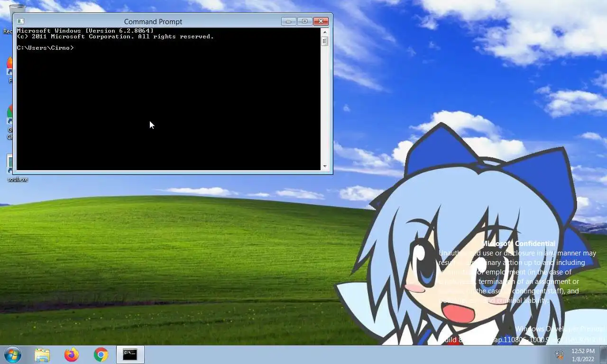
Task: Click the Command Prompt title text
Action: (x=153, y=22)
